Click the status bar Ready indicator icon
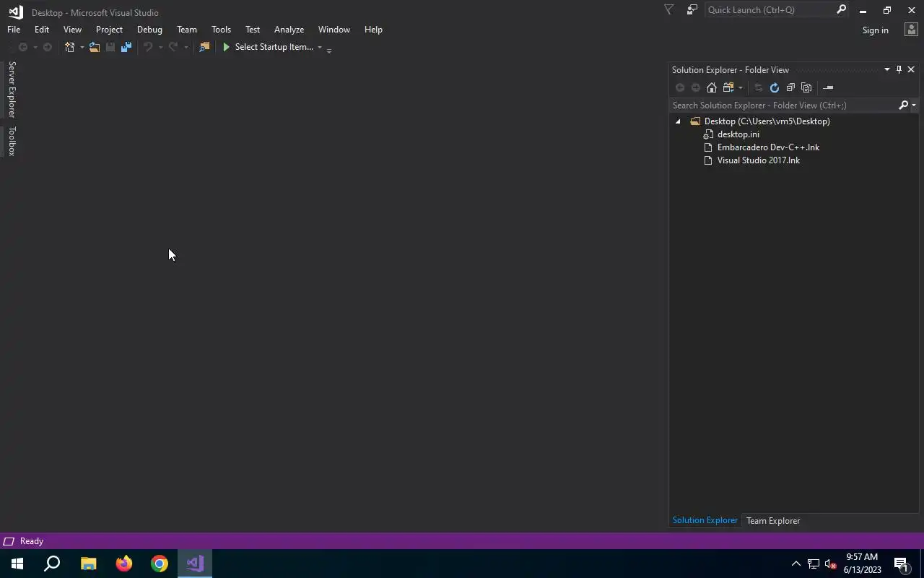The width and height of the screenshot is (924, 578). coord(9,541)
